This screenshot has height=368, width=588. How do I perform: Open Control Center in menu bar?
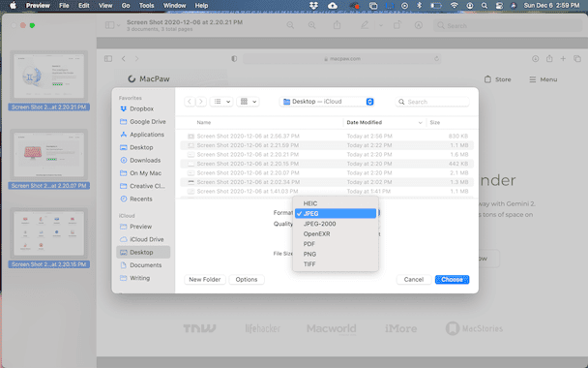tap(499, 5)
